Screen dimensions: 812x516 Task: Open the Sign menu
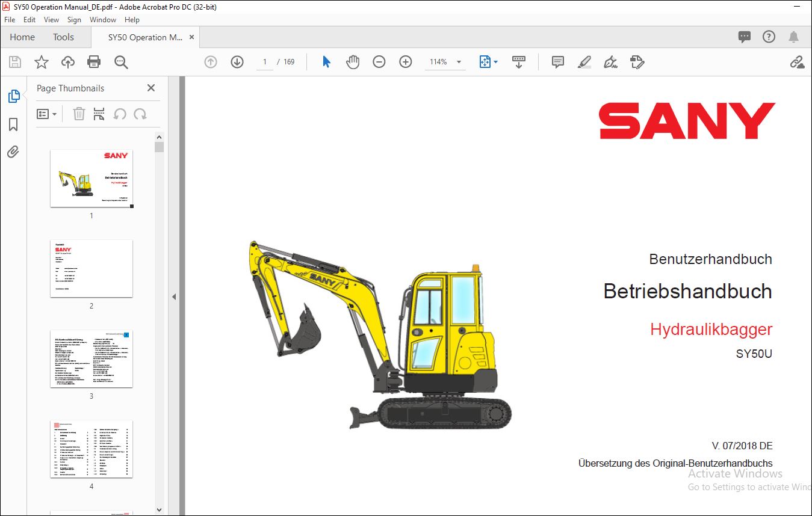click(74, 19)
